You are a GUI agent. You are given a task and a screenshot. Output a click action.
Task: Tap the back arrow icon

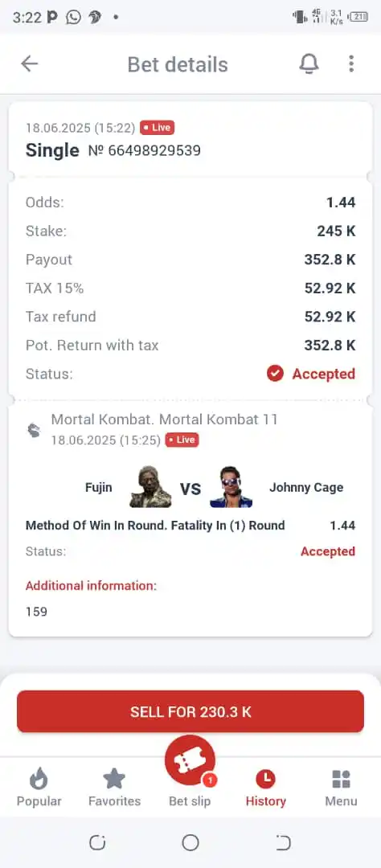(30, 63)
